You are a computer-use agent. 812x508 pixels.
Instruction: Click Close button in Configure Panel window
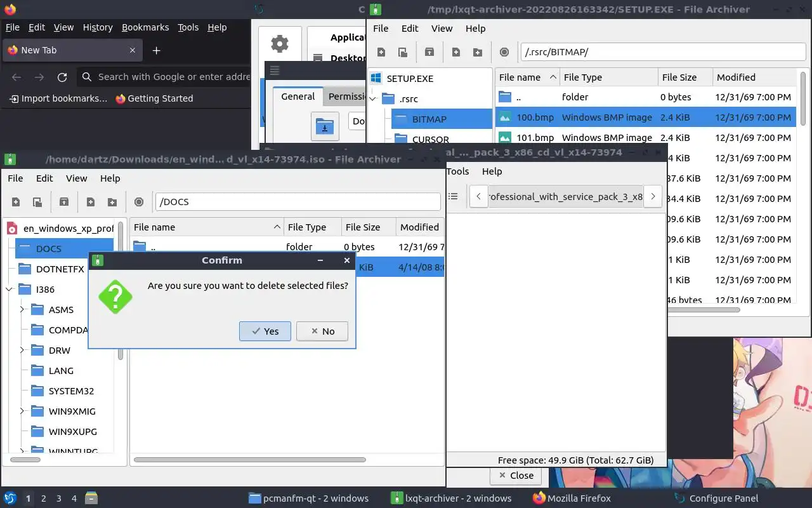[x=516, y=475]
